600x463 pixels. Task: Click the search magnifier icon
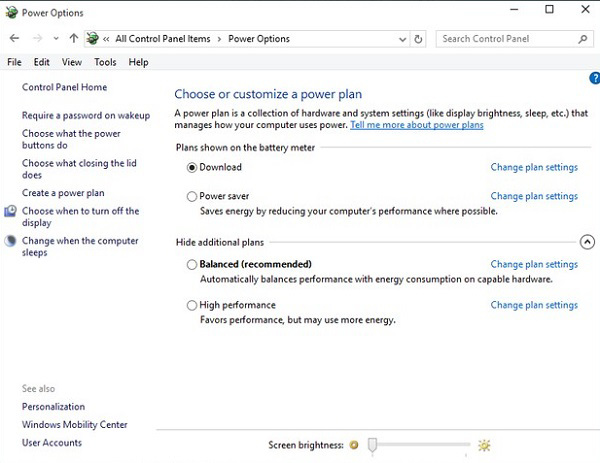[583, 39]
